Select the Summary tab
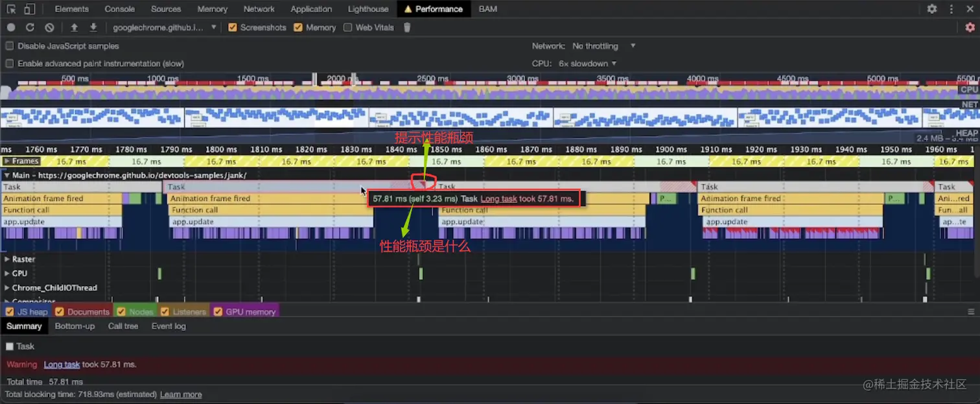The height and width of the screenshot is (404, 980). click(x=24, y=326)
